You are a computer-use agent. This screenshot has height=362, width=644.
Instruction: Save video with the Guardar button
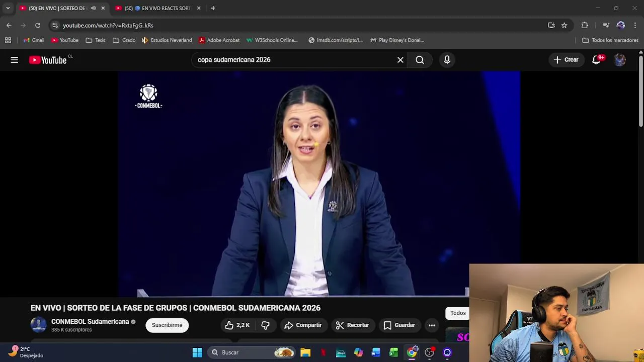(x=399, y=325)
